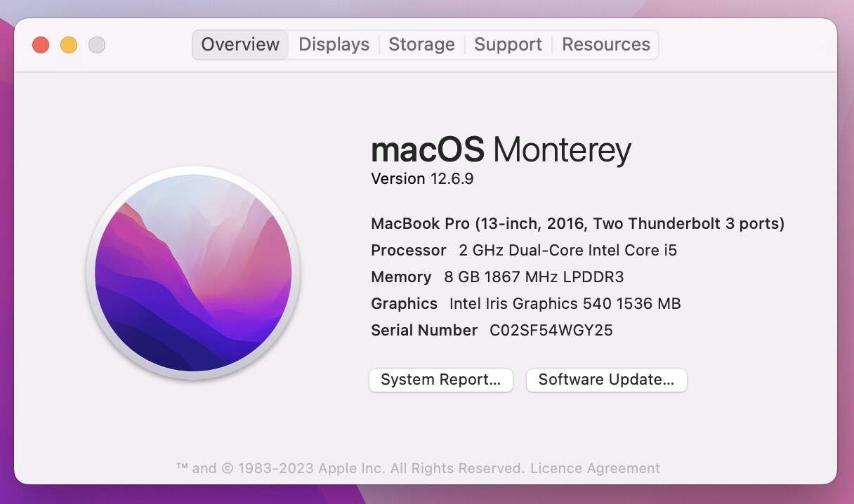Viewport: 854px width, 504px height.
Task: Click the Apple copyright notice text
Action: coord(350,468)
